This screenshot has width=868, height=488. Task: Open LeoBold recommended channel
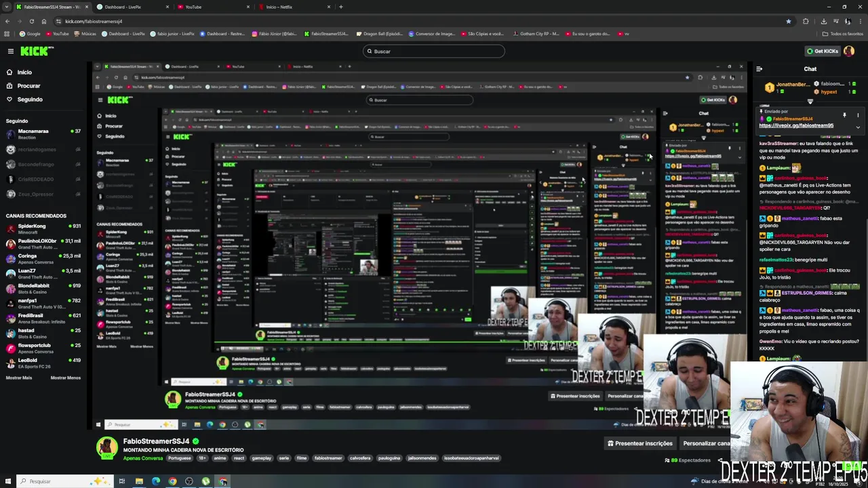coord(43,363)
